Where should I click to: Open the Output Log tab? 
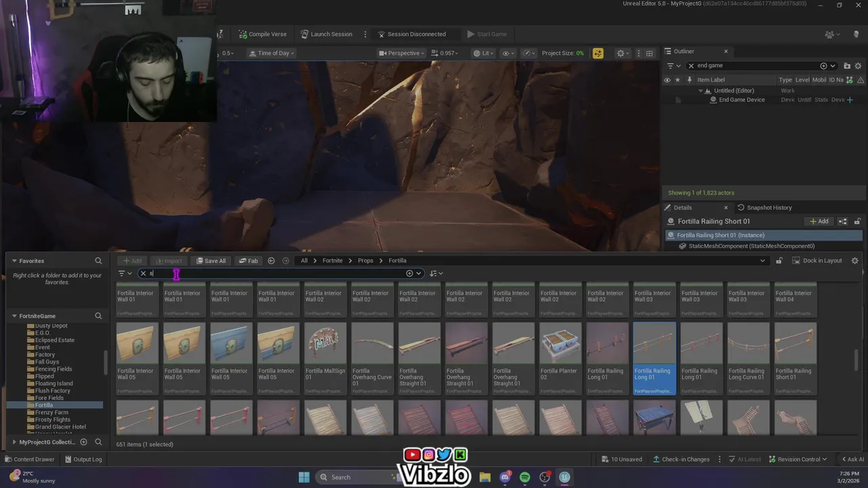coord(83,459)
